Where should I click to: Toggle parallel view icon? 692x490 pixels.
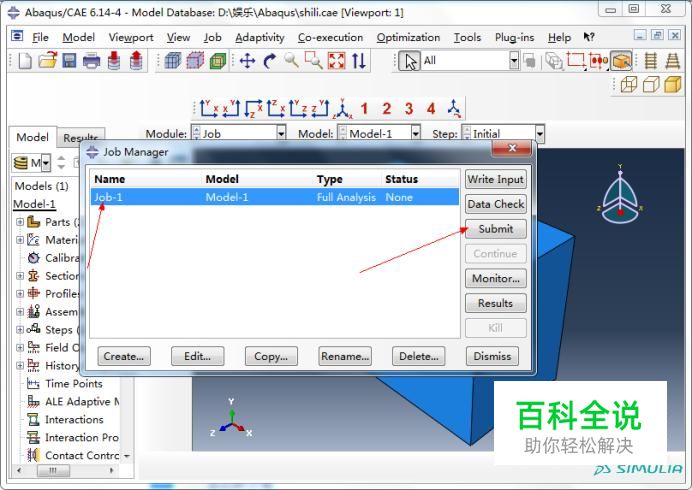pos(651,61)
